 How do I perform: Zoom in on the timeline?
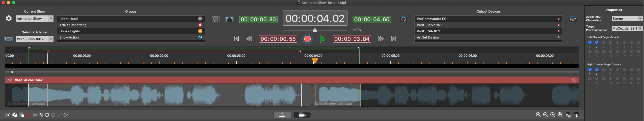(538, 115)
